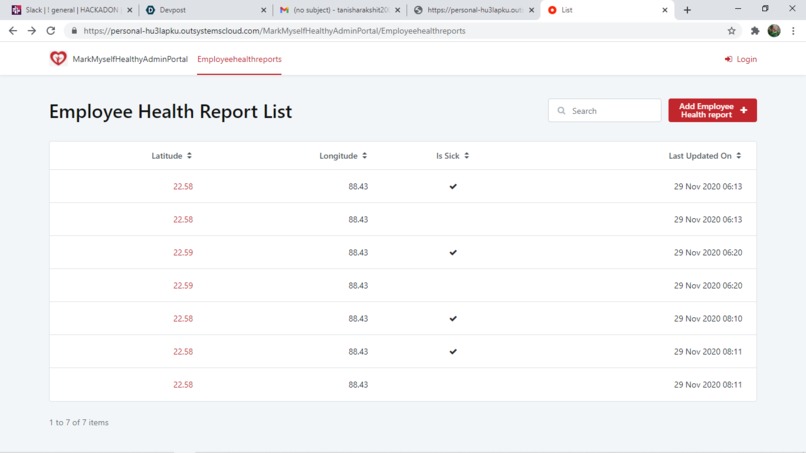Click Add Employee Health report button
The width and height of the screenshot is (806, 453).
coord(712,110)
